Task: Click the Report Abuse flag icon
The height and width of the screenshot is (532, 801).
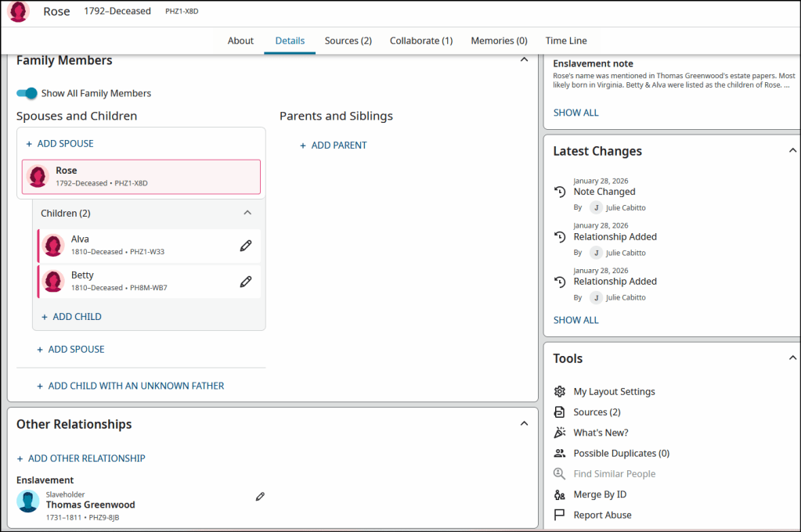Action: point(559,515)
